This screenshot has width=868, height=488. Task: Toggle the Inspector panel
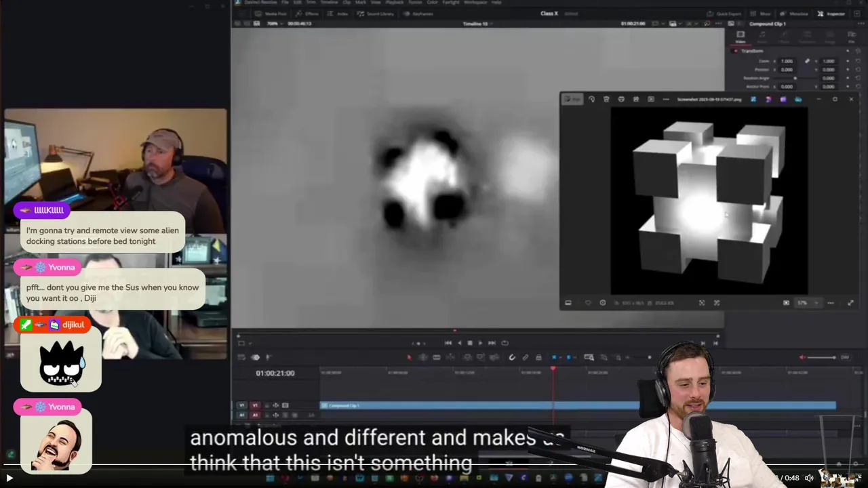coord(831,14)
